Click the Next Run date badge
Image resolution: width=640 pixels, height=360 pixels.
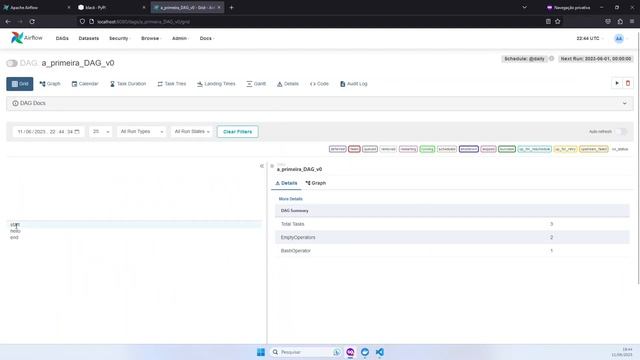click(x=596, y=59)
